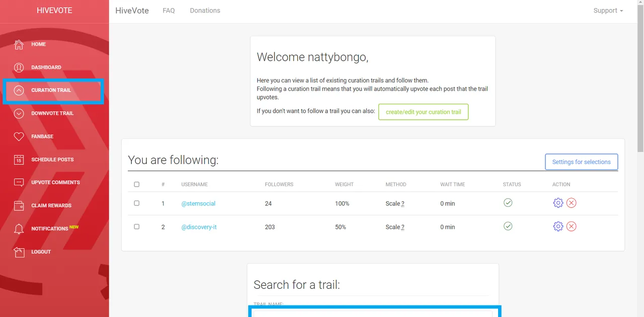Unfollow @stemsocial with red X icon
The width and height of the screenshot is (644, 317).
tap(571, 203)
